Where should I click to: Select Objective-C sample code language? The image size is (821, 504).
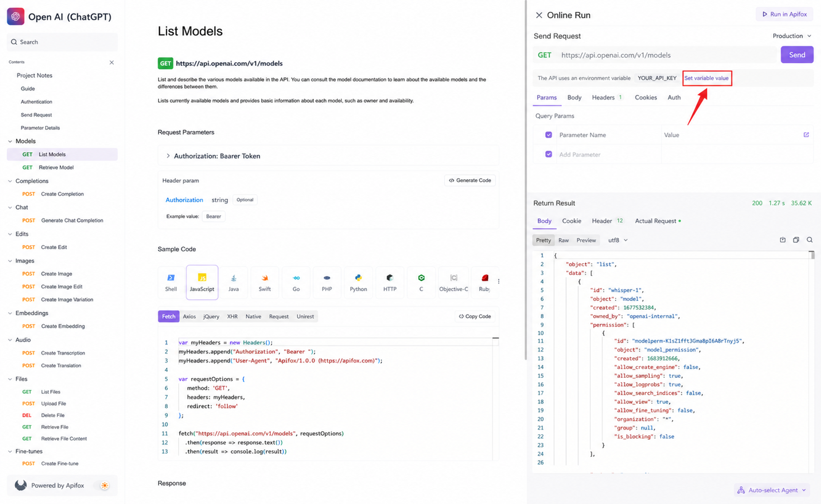[453, 282]
